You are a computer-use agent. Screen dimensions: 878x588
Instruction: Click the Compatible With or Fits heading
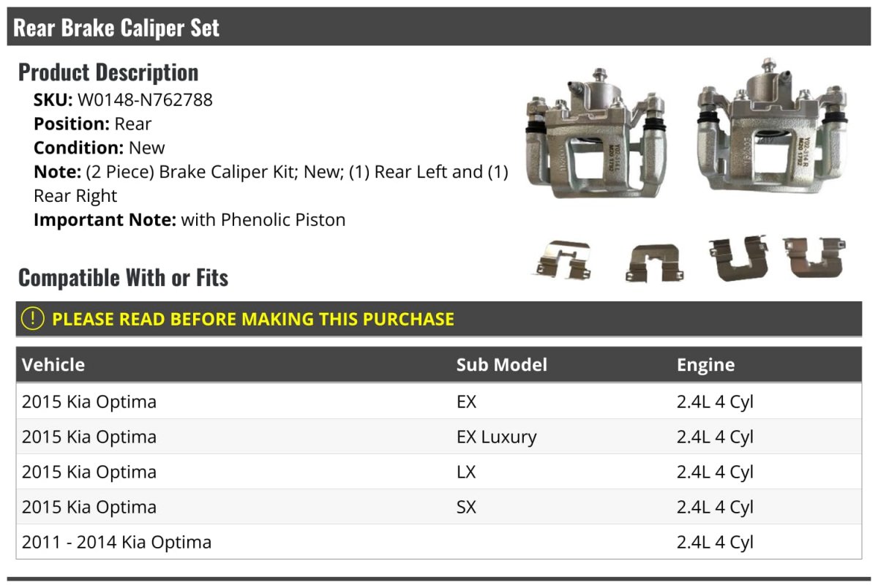pos(123,278)
